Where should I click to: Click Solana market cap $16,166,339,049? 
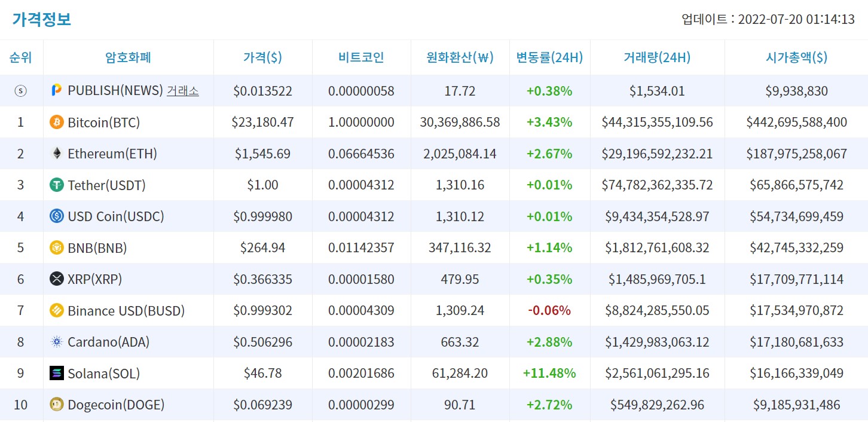[x=796, y=374]
